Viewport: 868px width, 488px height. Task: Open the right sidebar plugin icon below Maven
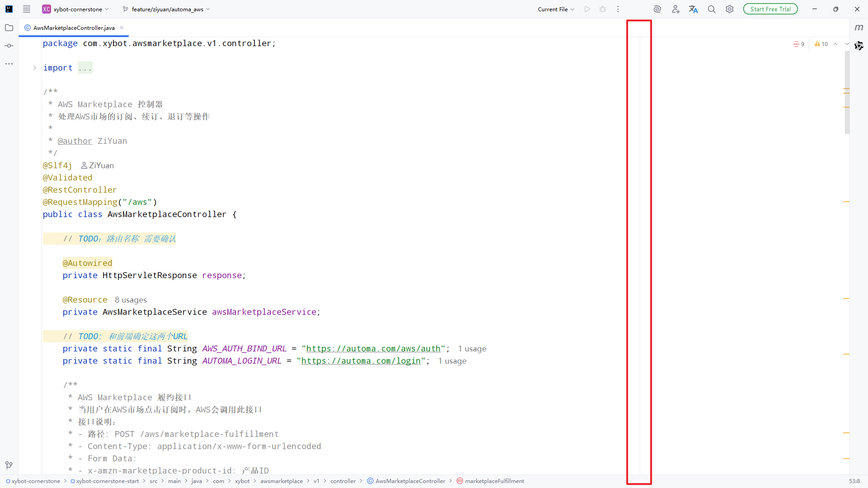point(859,46)
